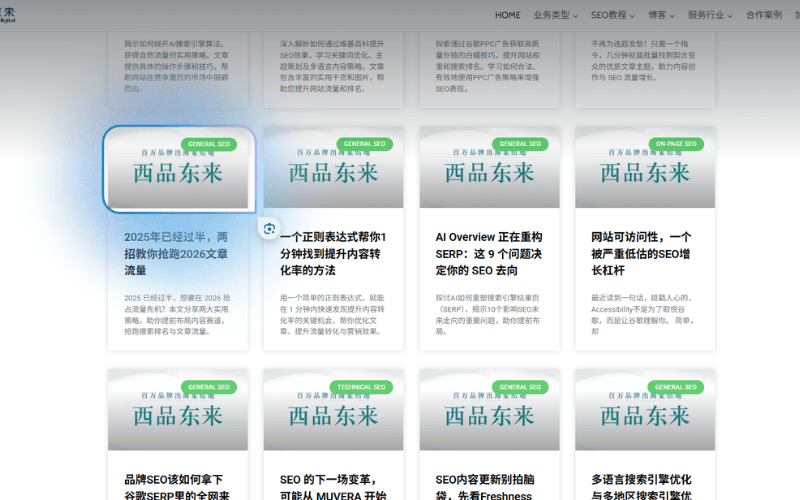Viewport: 800px width, 500px height.
Task: Click excerpt text starting 最近读到一句话
Action: tap(642, 314)
